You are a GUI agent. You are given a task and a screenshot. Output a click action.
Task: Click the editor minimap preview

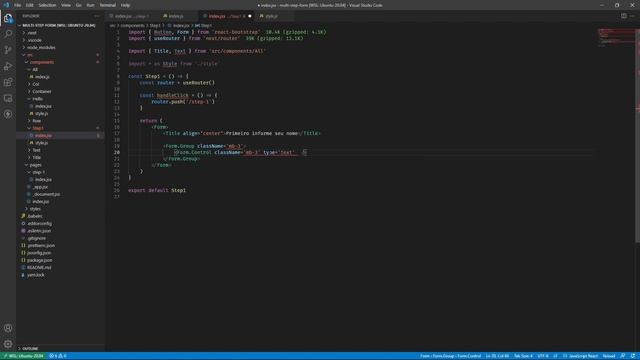pos(616,38)
